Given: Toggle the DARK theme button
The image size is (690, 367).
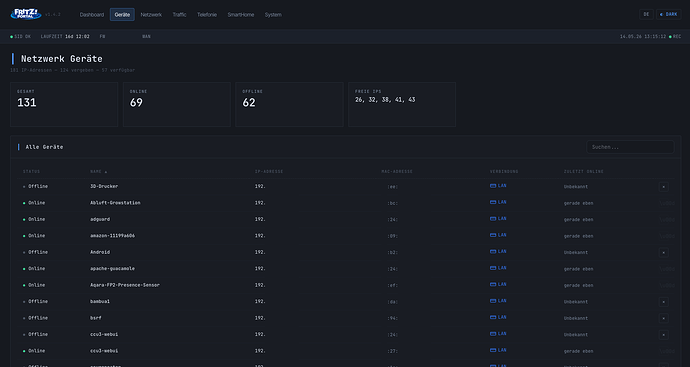Looking at the screenshot, I should [x=669, y=15].
